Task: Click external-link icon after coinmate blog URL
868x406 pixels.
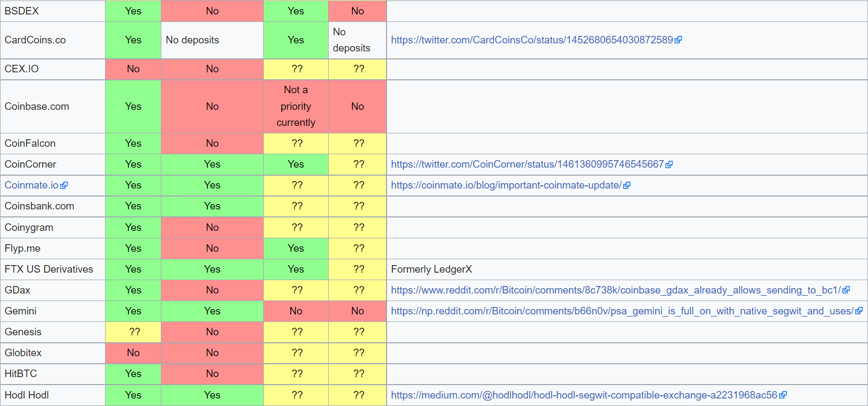Action: (627, 185)
